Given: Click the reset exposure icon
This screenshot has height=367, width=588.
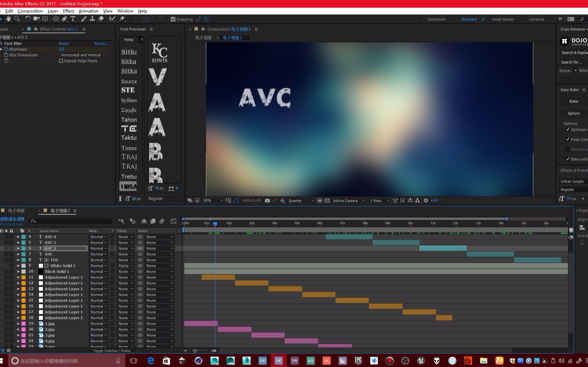Looking at the screenshot, I should tap(426, 201).
